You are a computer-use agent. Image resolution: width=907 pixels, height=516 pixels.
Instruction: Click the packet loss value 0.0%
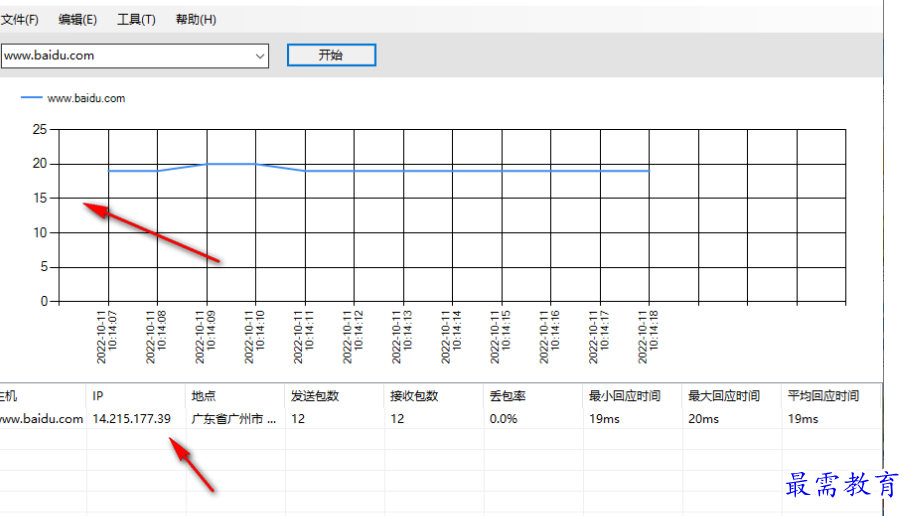tap(503, 419)
